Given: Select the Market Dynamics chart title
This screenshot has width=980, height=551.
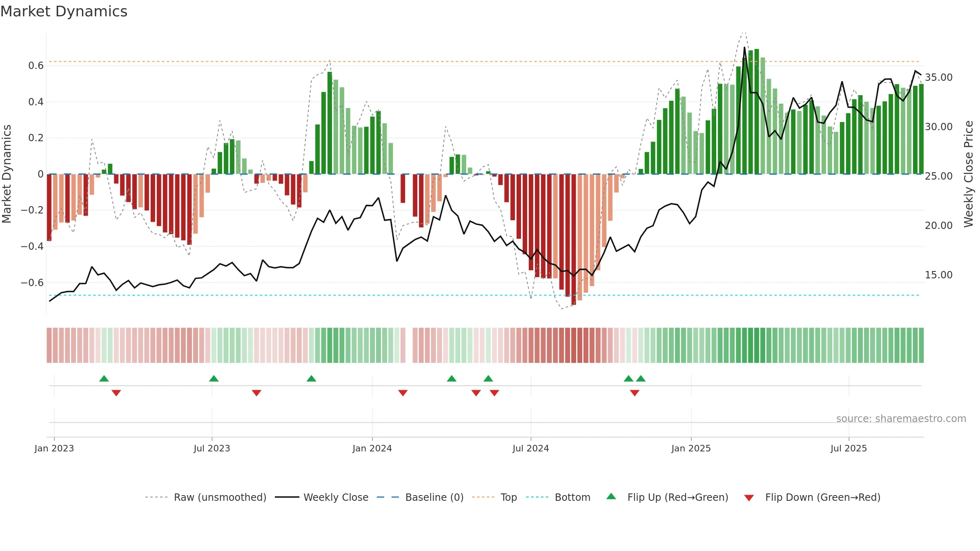Looking at the screenshot, I should tap(64, 11).
